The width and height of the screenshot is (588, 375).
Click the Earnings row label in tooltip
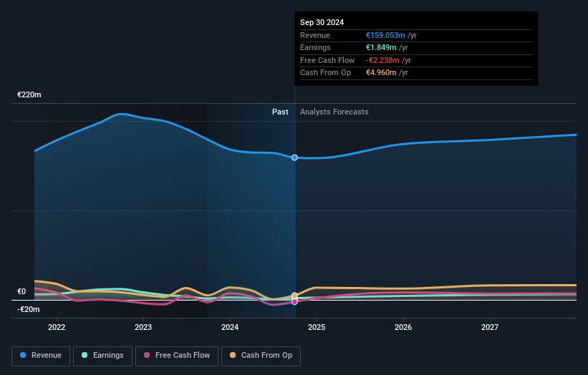(x=315, y=47)
